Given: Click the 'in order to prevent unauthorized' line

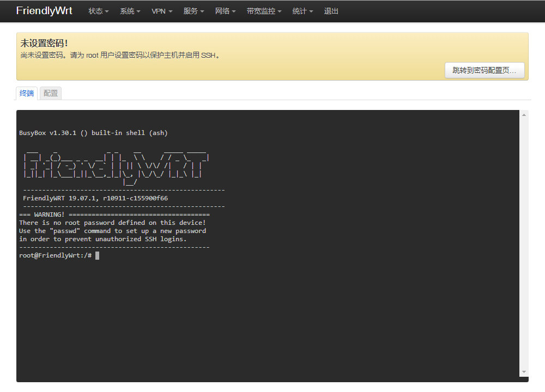Looking at the screenshot, I should coord(103,239).
